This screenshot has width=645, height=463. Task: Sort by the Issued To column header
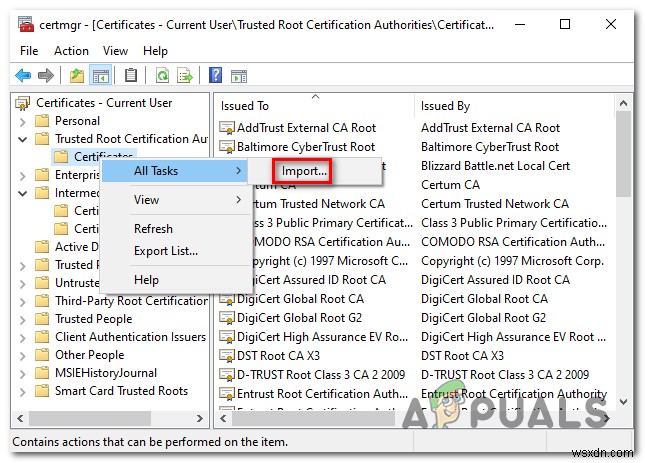click(x=316, y=106)
